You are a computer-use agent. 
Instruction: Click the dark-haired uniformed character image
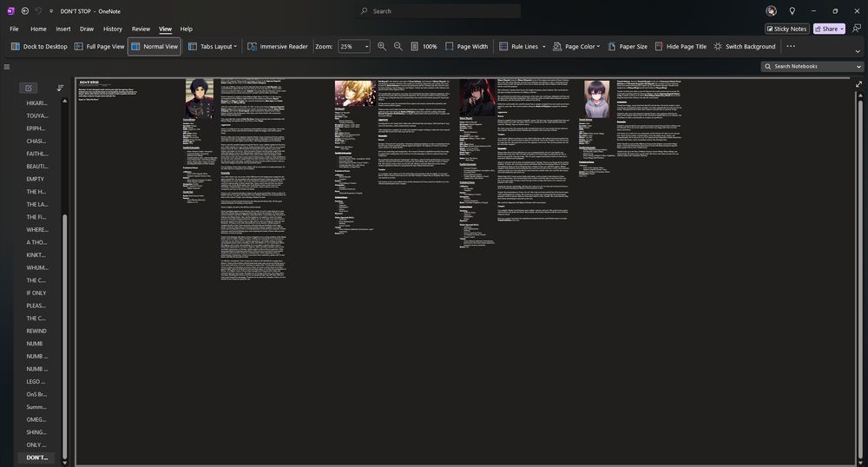(200, 98)
